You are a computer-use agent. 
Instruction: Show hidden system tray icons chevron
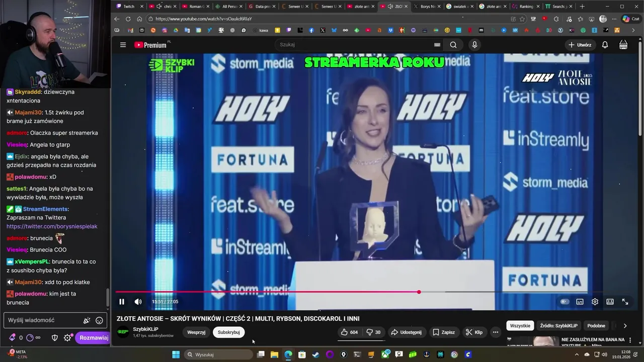577,354
